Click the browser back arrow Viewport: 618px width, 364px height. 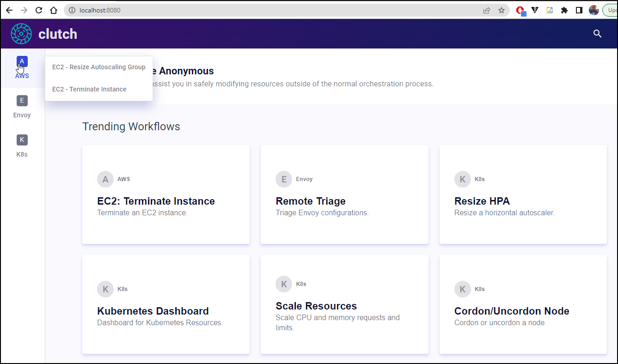tap(9, 10)
